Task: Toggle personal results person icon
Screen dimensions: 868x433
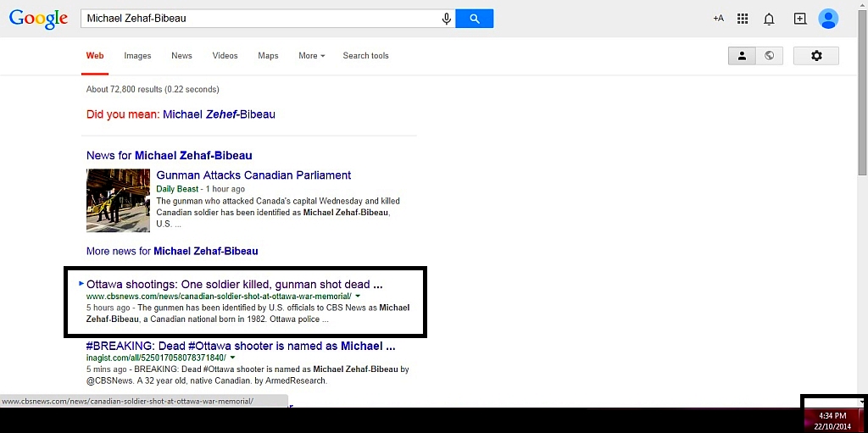Action: click(742, 55)
